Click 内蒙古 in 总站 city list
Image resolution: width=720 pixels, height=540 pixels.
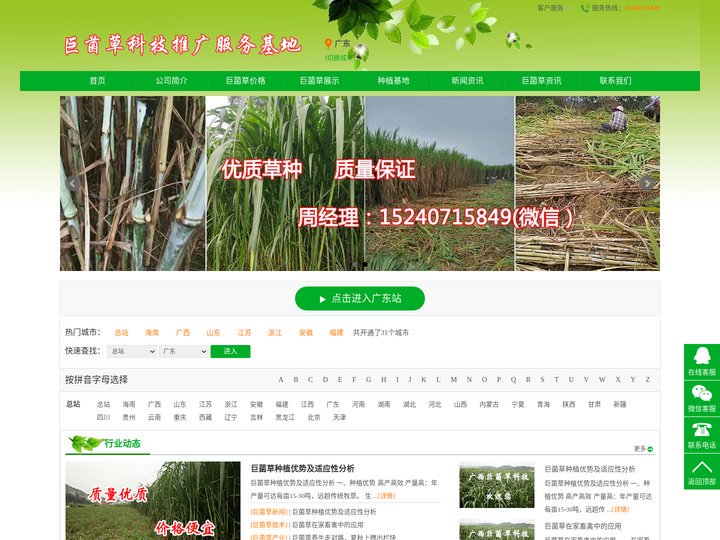click(489, 404)
